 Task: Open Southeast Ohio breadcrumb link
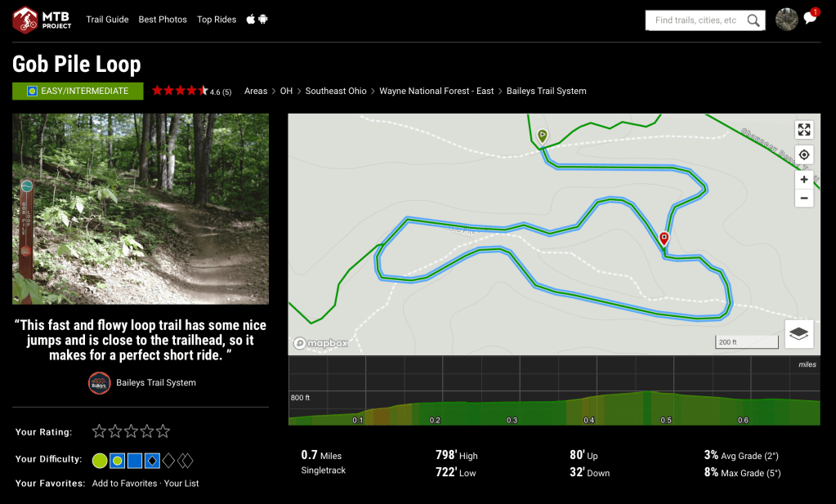pyautogui.click(x=336, y=91)
